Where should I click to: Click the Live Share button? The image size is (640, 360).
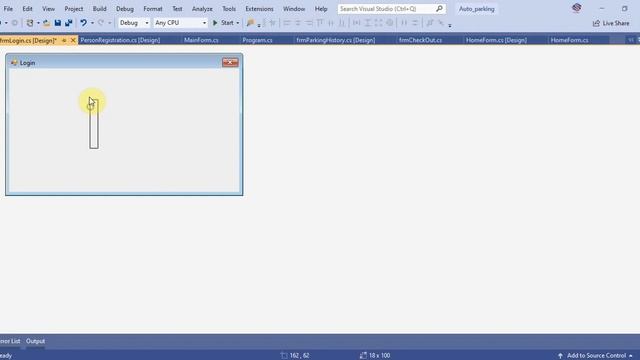coord(611,23)
